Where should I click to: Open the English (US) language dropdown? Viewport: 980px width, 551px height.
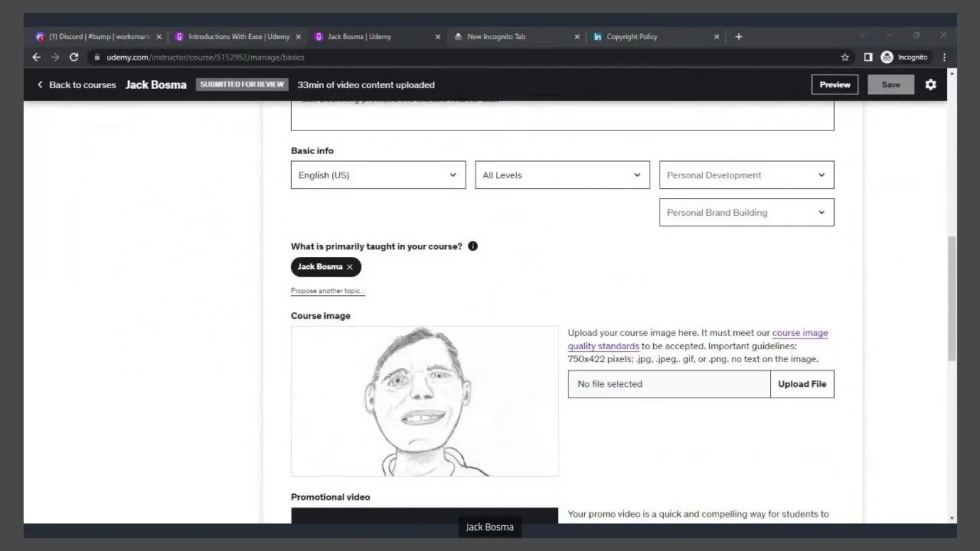coord(378,175)
